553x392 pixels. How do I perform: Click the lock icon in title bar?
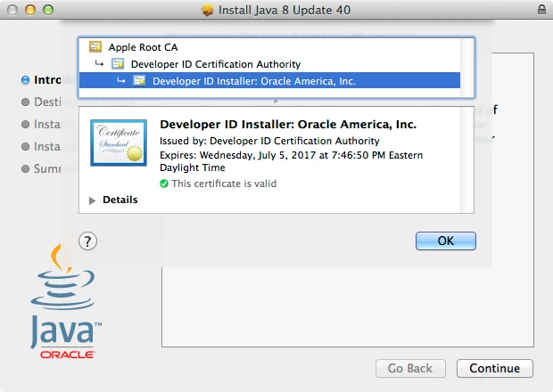541,9
